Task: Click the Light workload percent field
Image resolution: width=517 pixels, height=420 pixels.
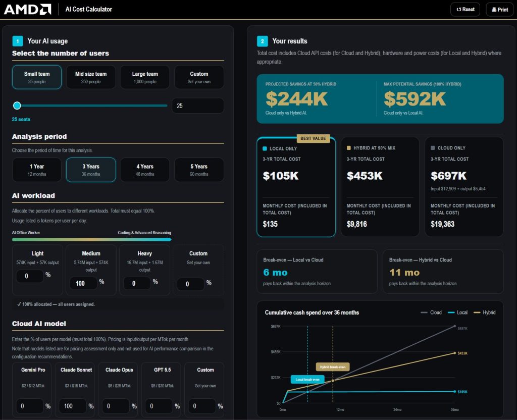Action: tap(30, 276)
